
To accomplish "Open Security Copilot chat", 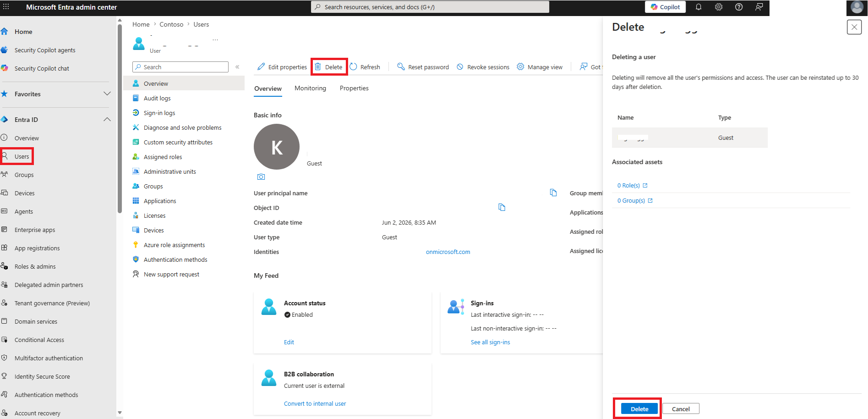I will [x=42, y=68].
